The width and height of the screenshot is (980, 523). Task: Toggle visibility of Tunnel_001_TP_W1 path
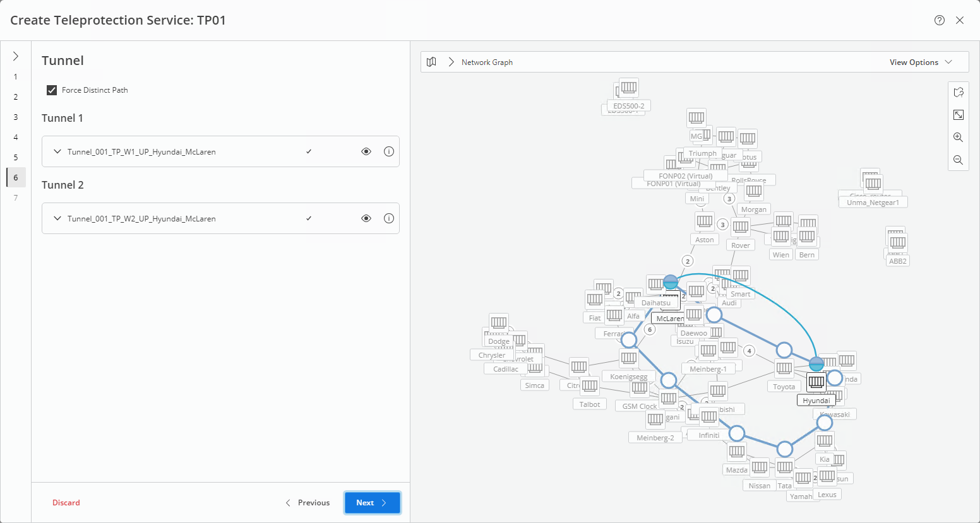pyautogui.click(x=366, y=151)
